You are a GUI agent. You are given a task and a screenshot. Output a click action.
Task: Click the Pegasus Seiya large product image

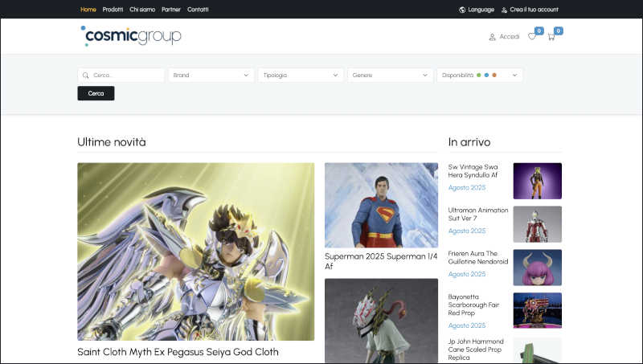click(196, 252)
